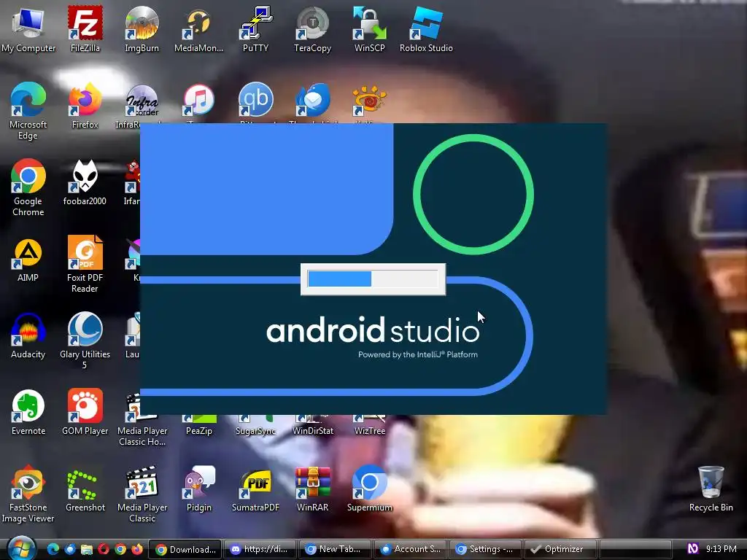Image resolution: width=747 pixels, height=560 pixels.
Task: Click the N system tray icon
Action: (693, 548)
